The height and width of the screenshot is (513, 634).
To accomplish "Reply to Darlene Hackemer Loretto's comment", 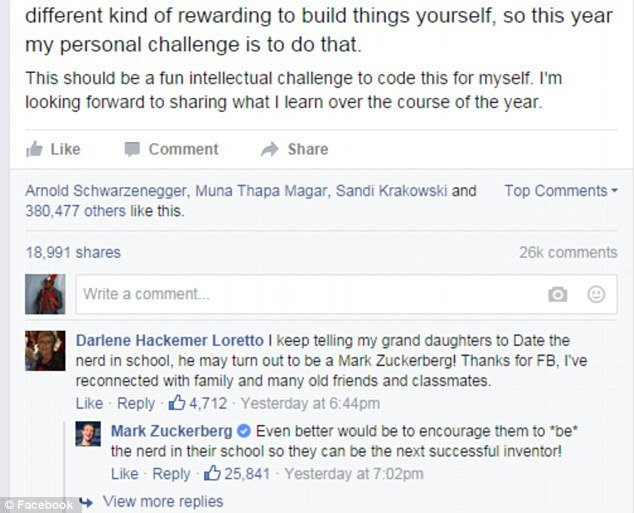I will 136,404.
